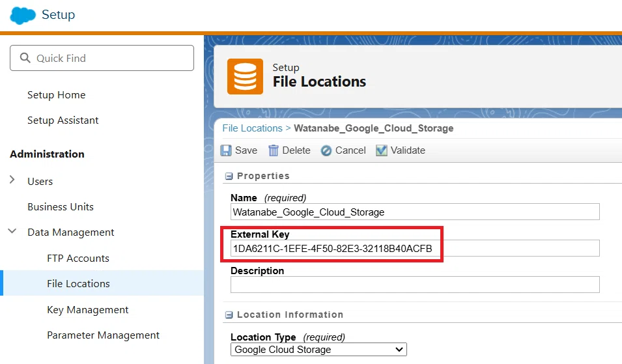Click the Administration section heading
Screen dimensions: 622x364
(x=47, y=154)
